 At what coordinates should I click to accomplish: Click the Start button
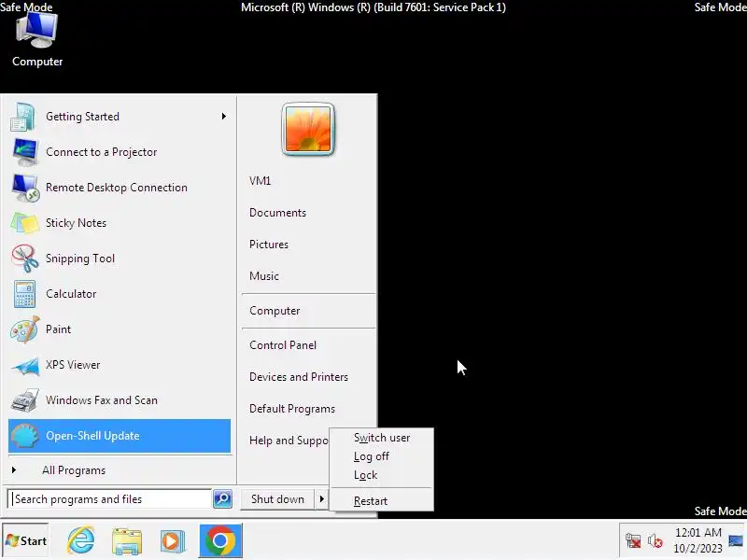26,541
